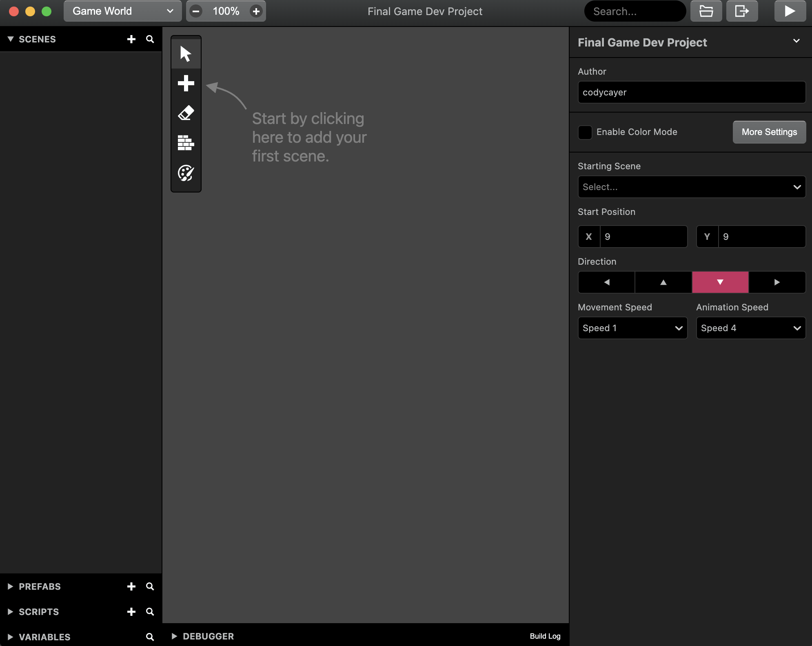This screenshot has height=646, width=812.
Task: Add a new script via plus icon
Action: (x=131, y=612)
